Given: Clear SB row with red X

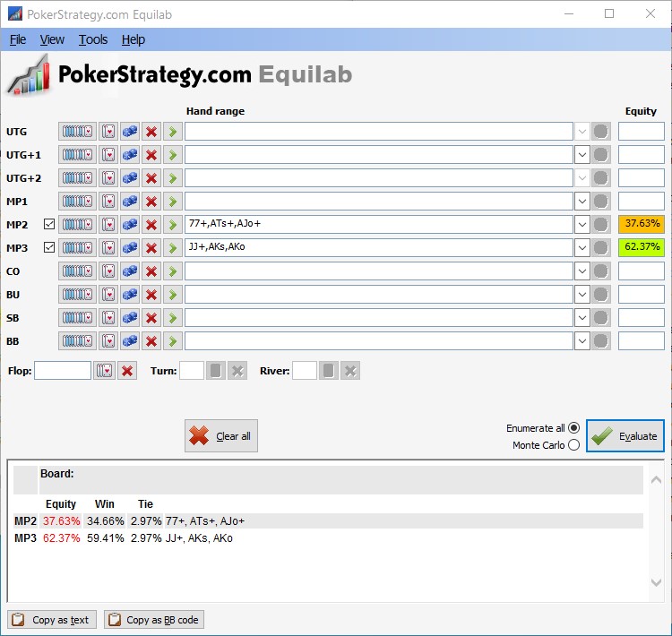Looking at the screenshot, I should click(x=151, y=318).
